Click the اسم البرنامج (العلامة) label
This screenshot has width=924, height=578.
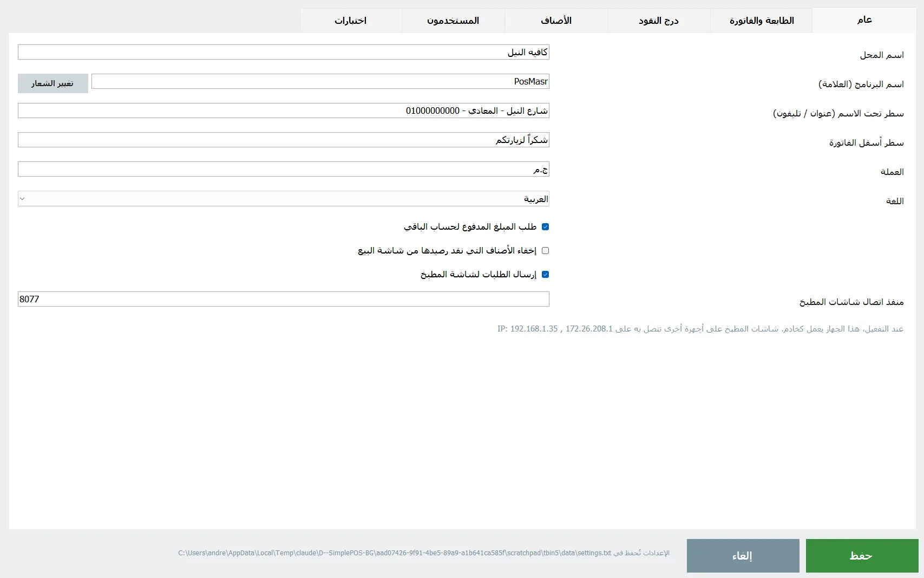tap(861, 85)
